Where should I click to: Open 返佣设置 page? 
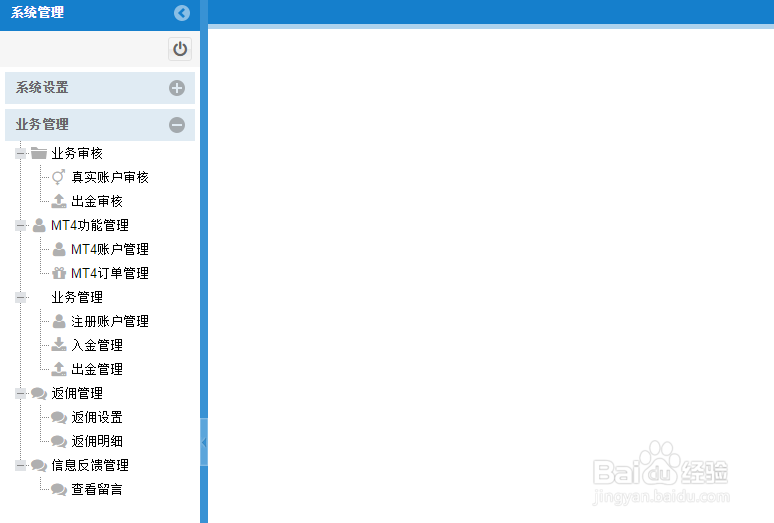97,417
